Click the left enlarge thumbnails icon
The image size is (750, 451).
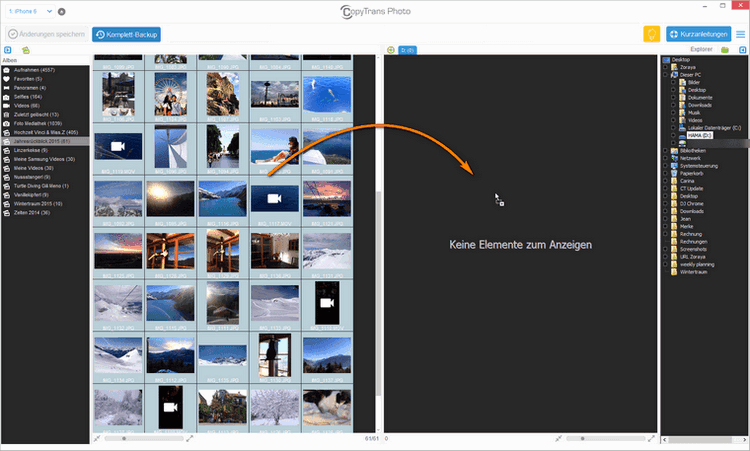click(189, 438)
